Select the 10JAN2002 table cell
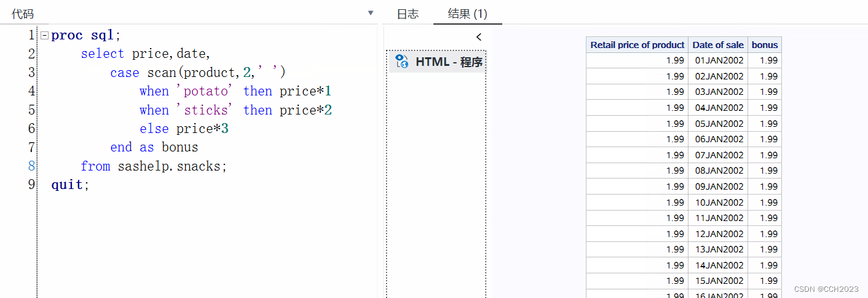The image size is (868, 298). [x=719, y=202]
